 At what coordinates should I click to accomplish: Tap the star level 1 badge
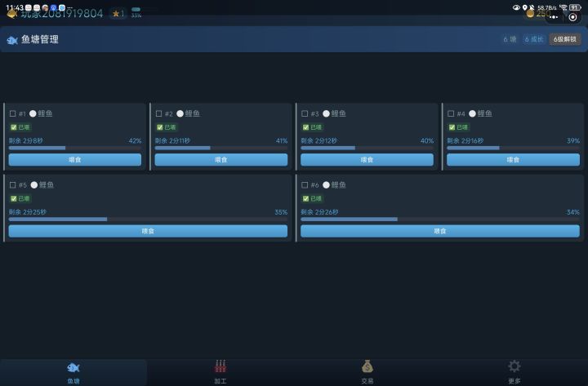pyautogui.click(x=118, y=14)
